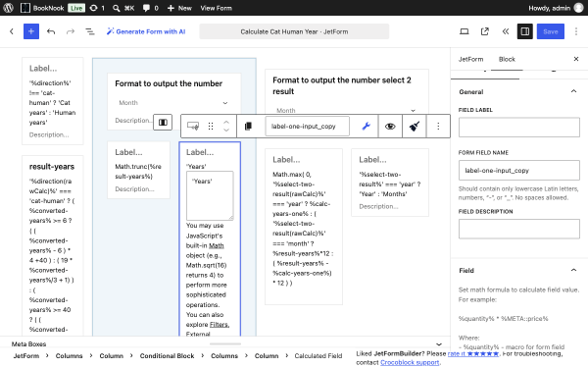The height and width of the screenshot is (368, 588).
Task: Open the updates indicator showing 1
Action: (x=97, y=8)
